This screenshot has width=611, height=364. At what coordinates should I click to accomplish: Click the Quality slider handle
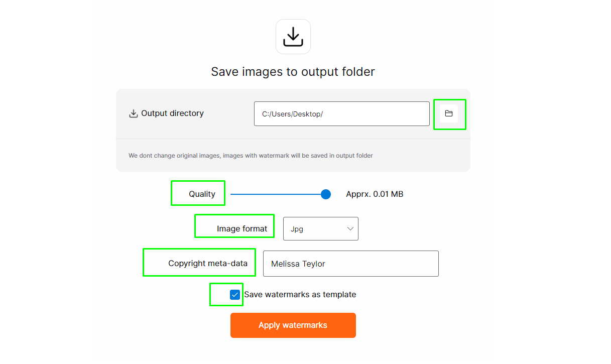point(326,194)
